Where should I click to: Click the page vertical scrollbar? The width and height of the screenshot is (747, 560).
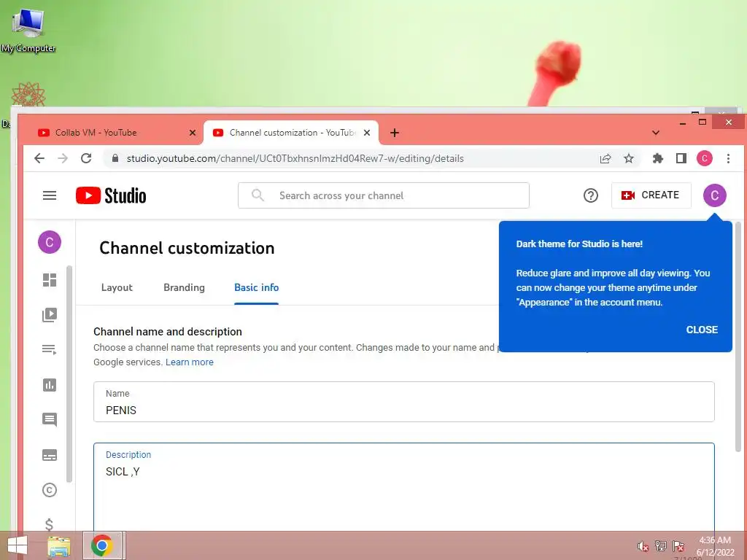[738, 337]
